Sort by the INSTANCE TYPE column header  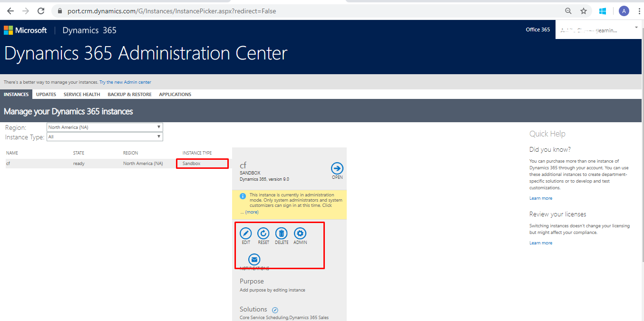click(x=197, y=153)
